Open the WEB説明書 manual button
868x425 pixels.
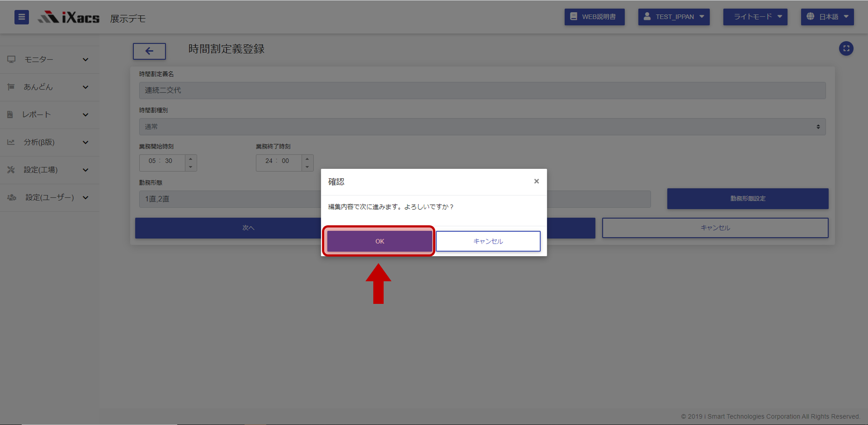(x=594, y=17)
